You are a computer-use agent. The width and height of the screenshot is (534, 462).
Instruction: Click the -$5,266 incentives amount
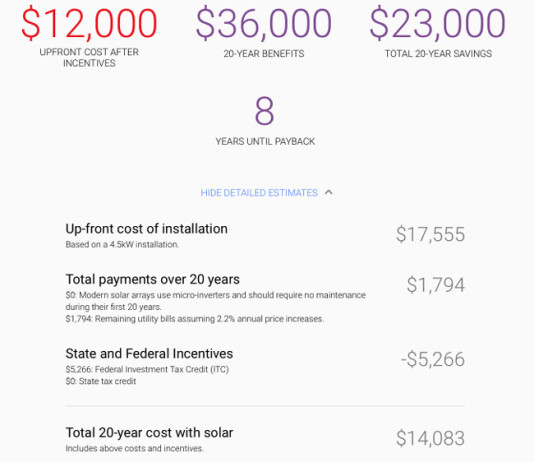[433, 359]
